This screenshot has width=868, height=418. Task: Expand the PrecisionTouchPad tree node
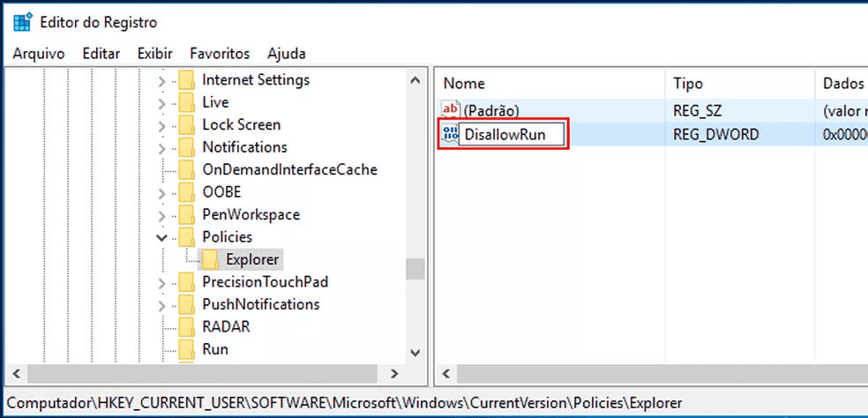(161, 282)
